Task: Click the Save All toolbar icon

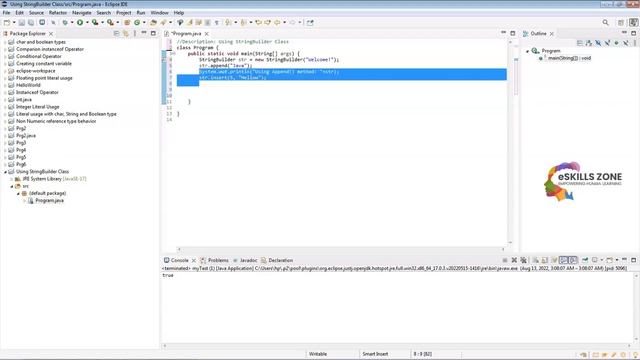Action: click(x=31, y=23)
